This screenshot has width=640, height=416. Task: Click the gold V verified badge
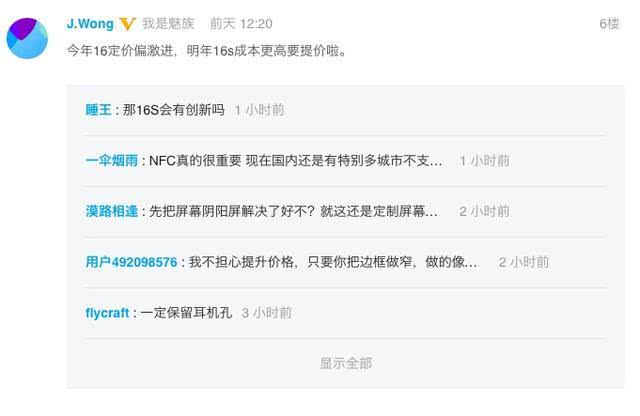coord(127,24)
